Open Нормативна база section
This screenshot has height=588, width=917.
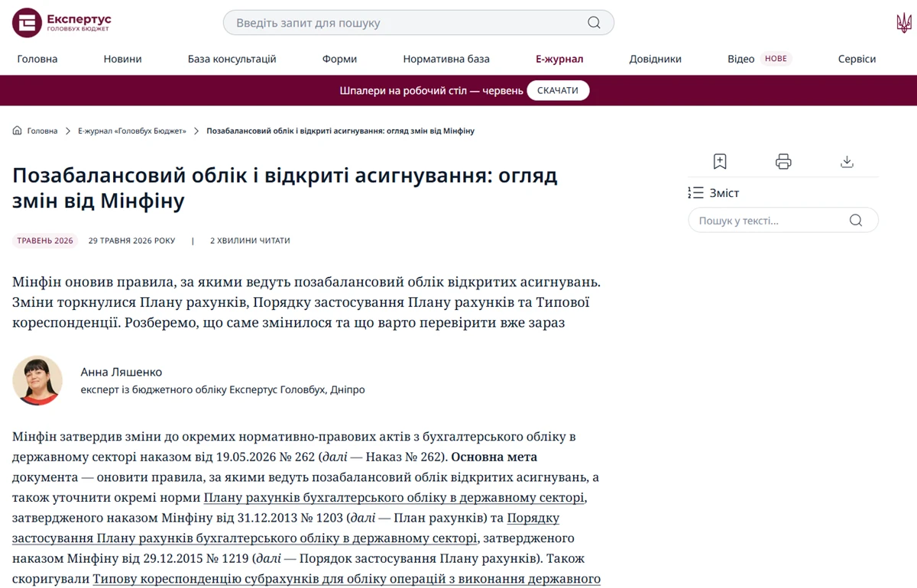pos(446,59)
